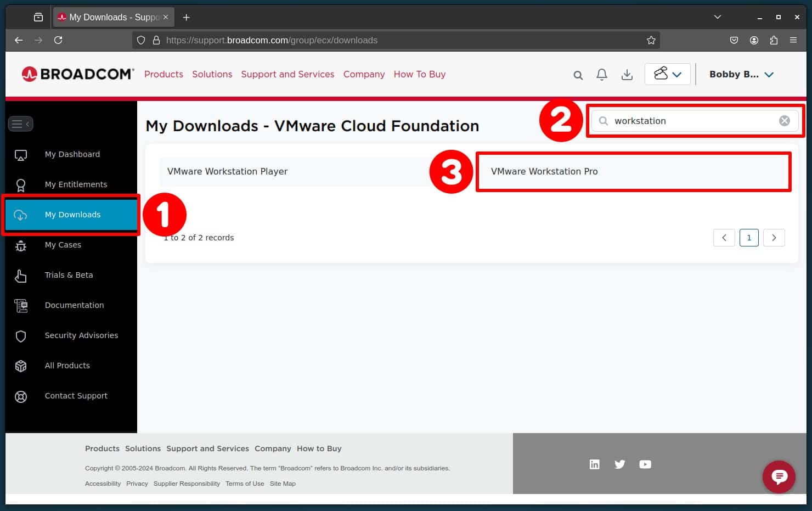Go to the next results page
Screen dimensions: 812x511
(x=774, y=238)
